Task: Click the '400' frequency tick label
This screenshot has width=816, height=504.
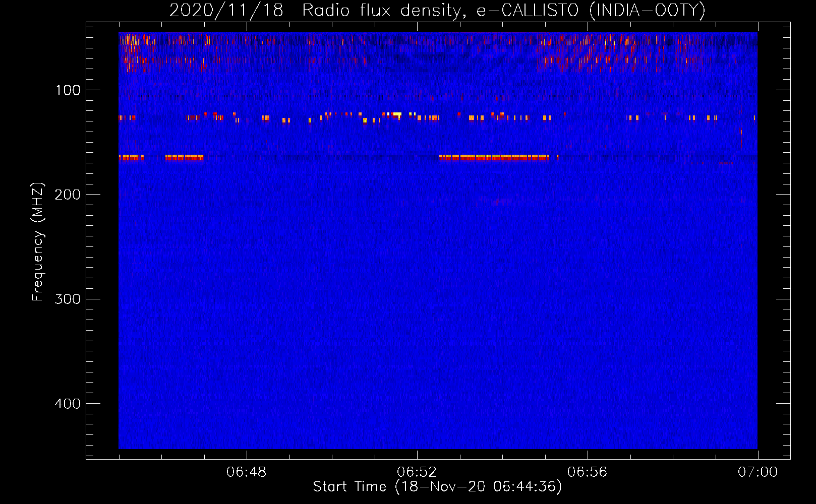Action: pos(67,404)
